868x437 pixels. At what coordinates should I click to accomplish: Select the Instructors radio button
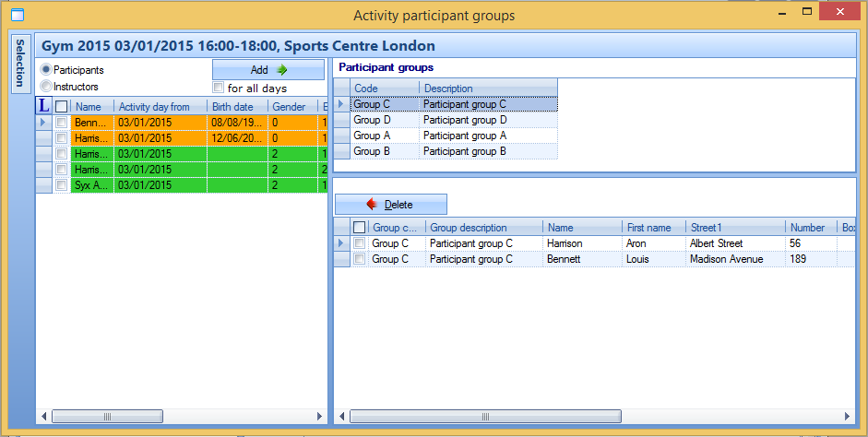(x=46, y=87)
